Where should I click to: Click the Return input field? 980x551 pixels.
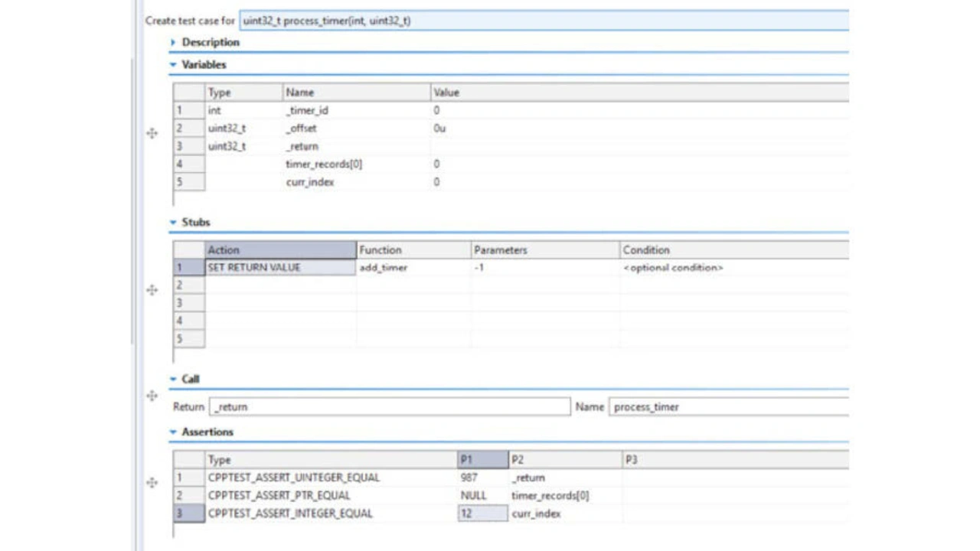(x=389, y=407)
